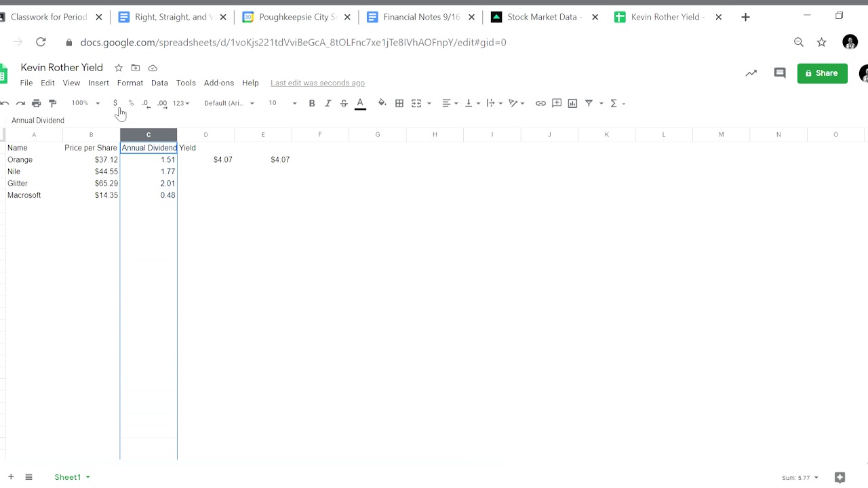The image size is (868, 488).
Task: Open the Format menu
Action: click(130, 83)
